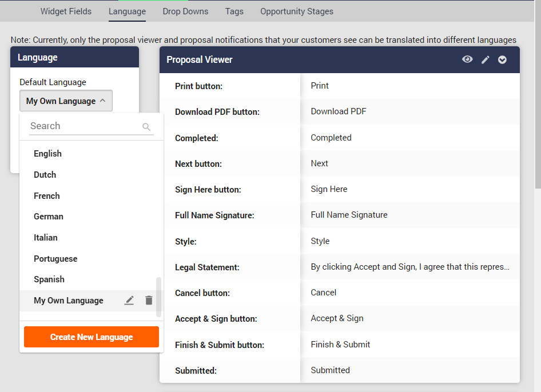The width and height of the screenshot is (541, 392).
Task: Collapse the Proposal Viewer panel with chevron icon
Action: [502, 59]
